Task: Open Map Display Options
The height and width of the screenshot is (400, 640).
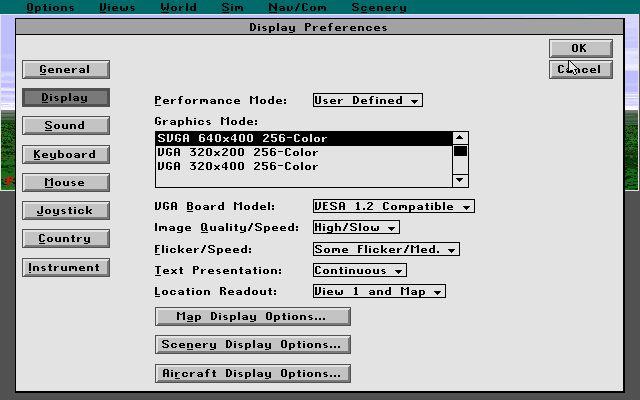Action: pos(253,317)
